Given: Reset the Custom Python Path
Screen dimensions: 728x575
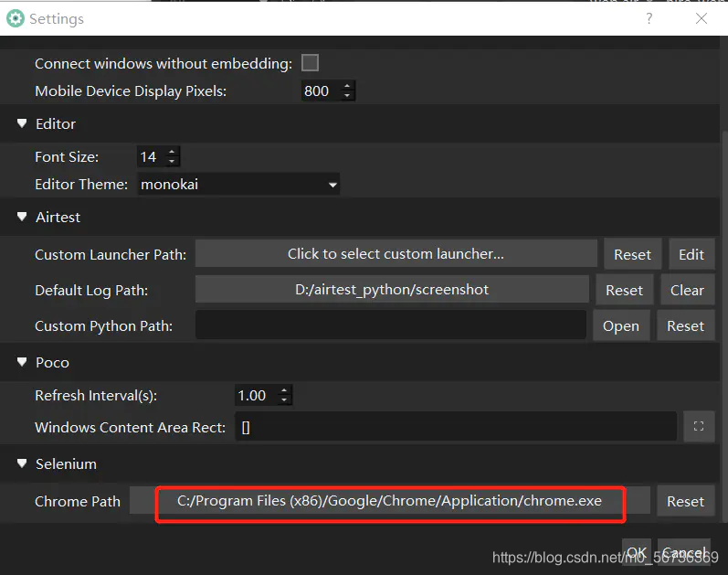Looking at the screenshot, I should 685,325.
